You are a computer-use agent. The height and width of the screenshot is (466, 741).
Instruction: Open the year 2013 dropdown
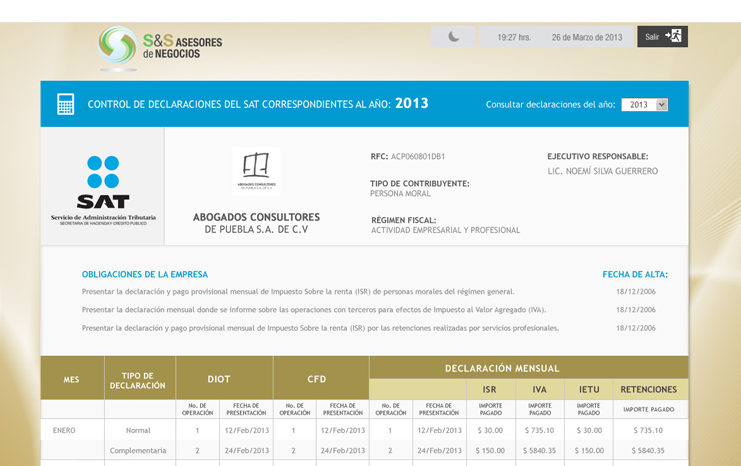[x=645, y=104]
